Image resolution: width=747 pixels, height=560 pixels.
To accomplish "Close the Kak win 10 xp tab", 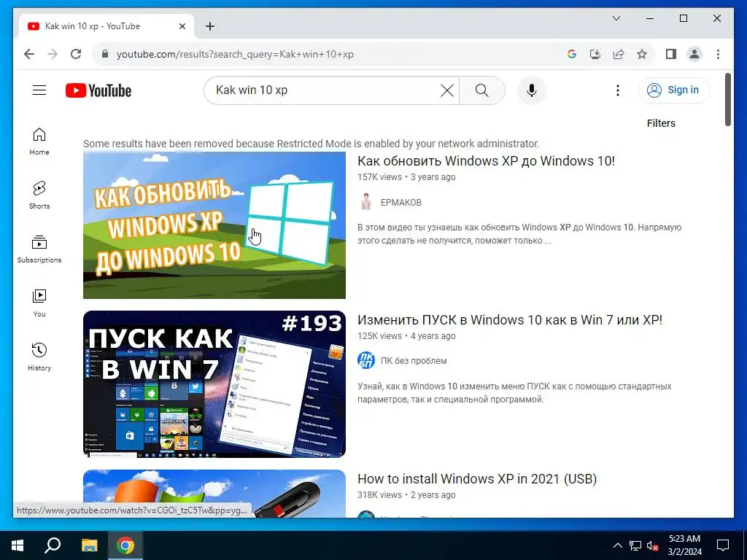I will coord(182,26).
